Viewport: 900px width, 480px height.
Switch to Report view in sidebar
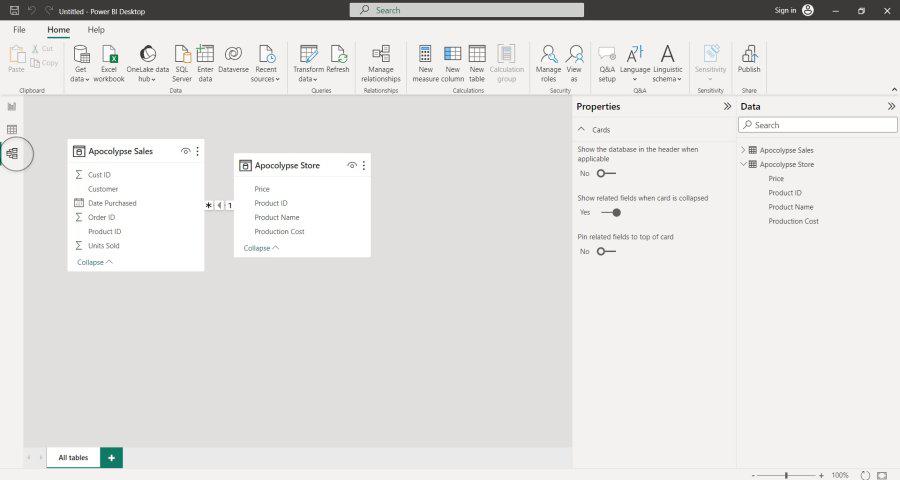tap(11, 107)
